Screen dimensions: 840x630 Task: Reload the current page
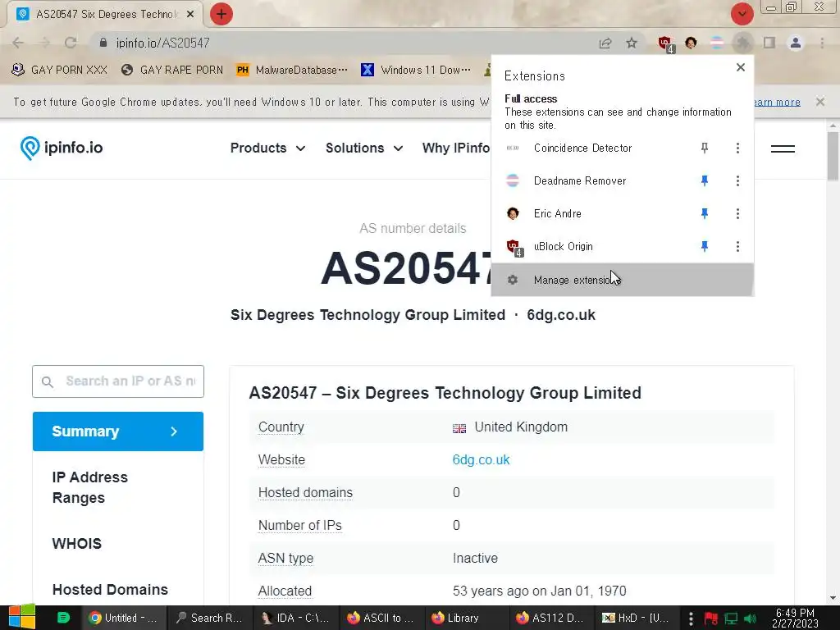pyautogui.click(x=71, y=43)
